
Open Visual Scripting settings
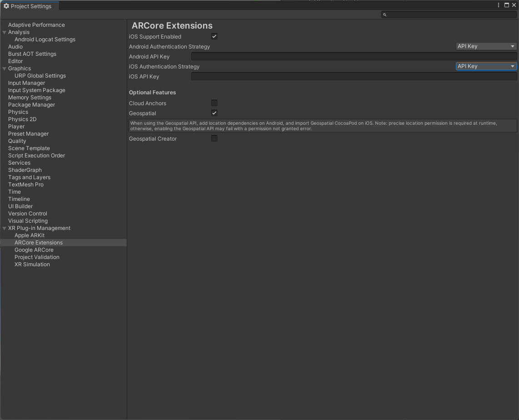point(28,221)
